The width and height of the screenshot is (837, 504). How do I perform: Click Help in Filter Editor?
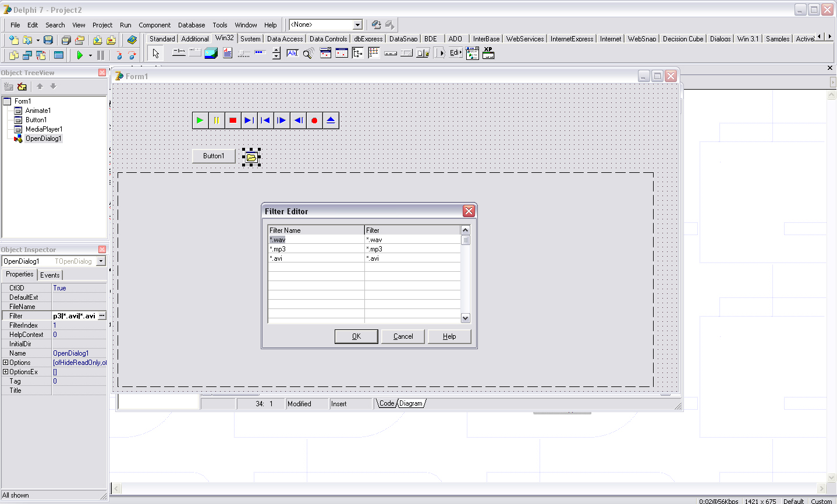pos(449,336)
